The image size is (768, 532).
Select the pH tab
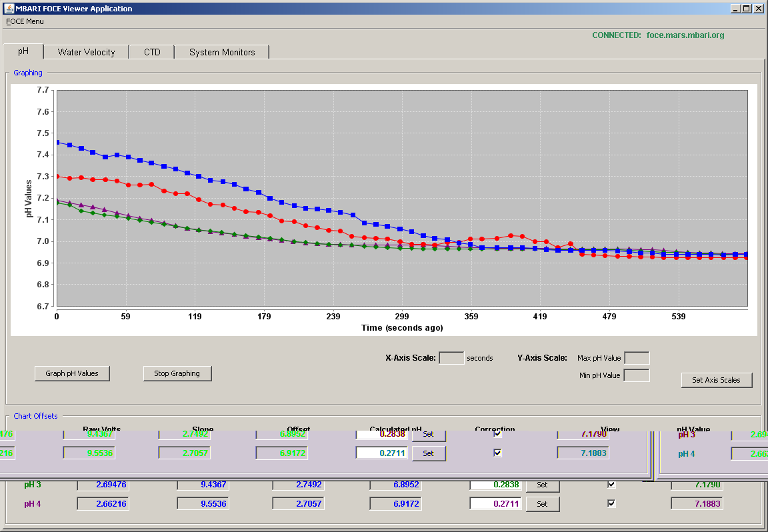pos(23,51)
